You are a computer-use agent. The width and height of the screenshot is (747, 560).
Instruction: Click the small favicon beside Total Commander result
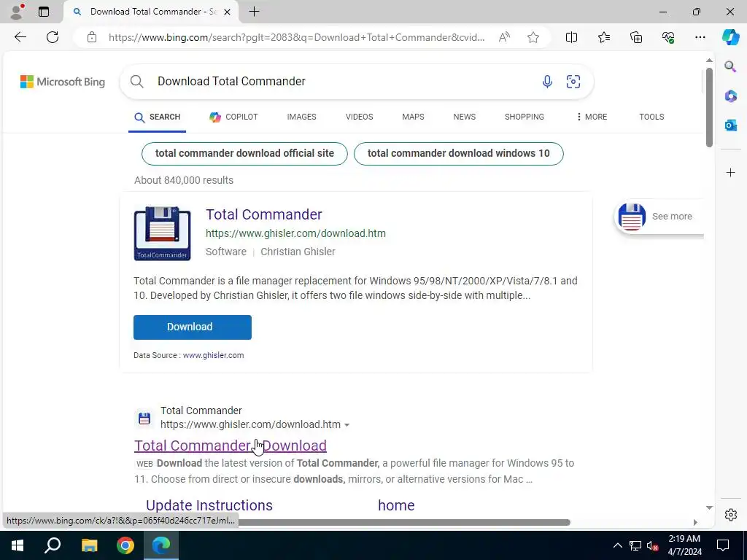pyautogui.click(x=144, y=418)
